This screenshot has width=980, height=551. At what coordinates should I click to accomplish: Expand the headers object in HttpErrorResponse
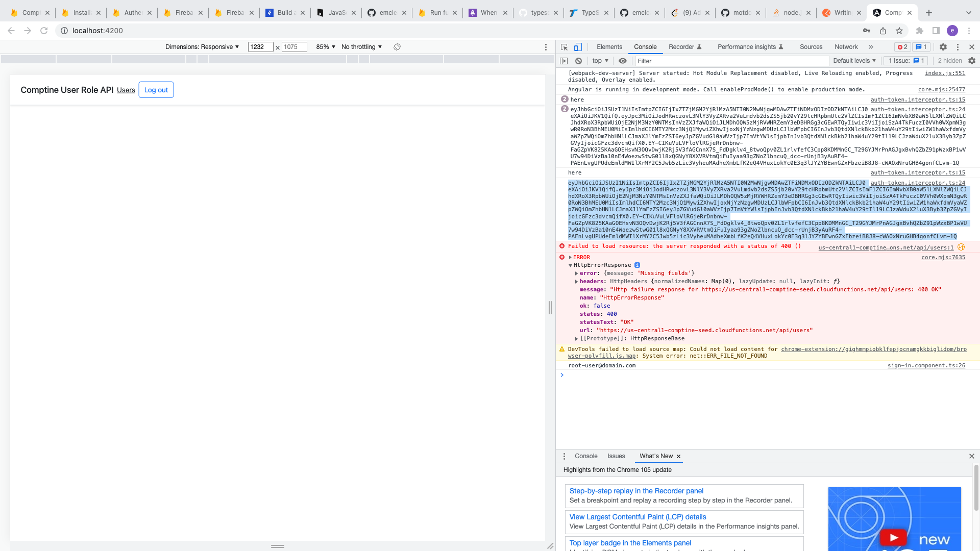(577, 281)
